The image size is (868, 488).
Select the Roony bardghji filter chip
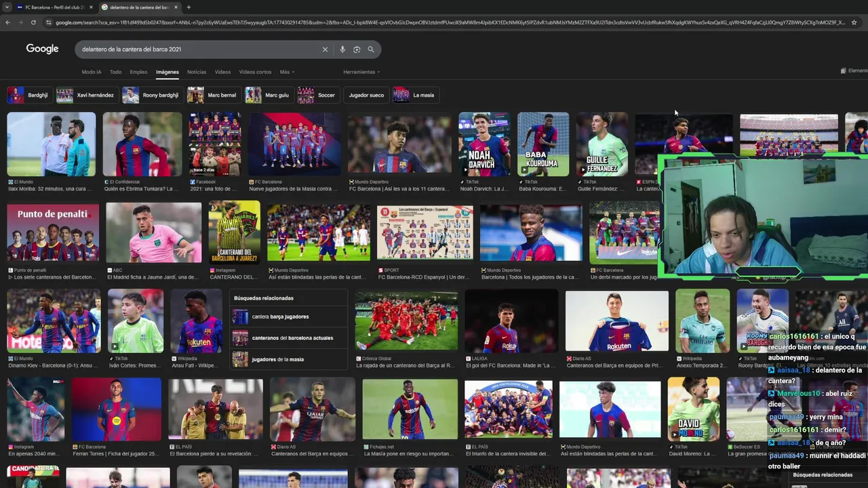[x=153, y=95]
